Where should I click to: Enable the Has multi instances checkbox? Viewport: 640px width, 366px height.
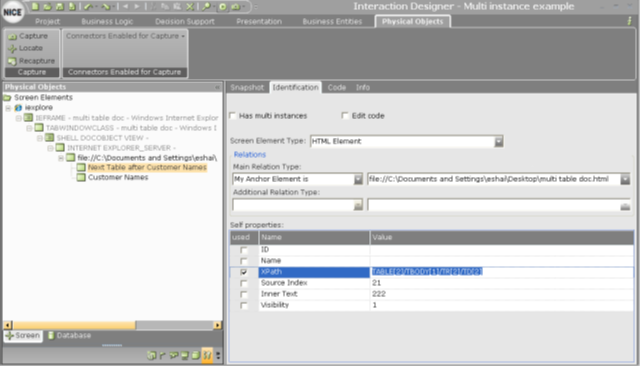[233, 116]
